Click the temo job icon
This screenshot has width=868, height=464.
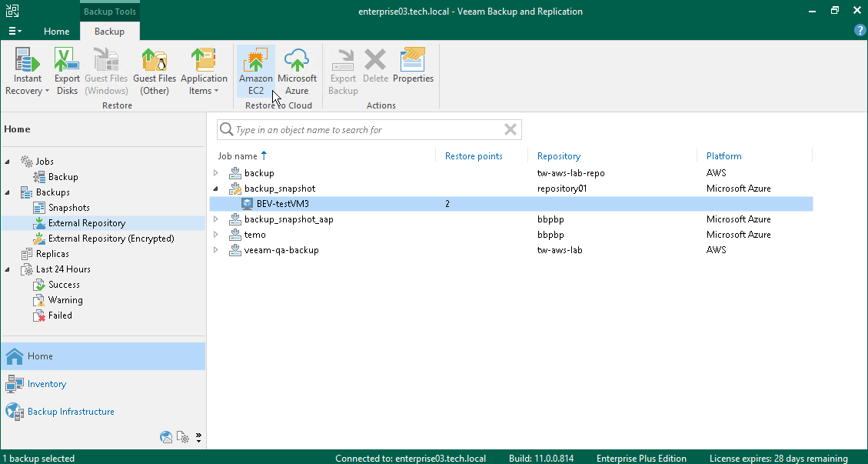coord(234,235)
